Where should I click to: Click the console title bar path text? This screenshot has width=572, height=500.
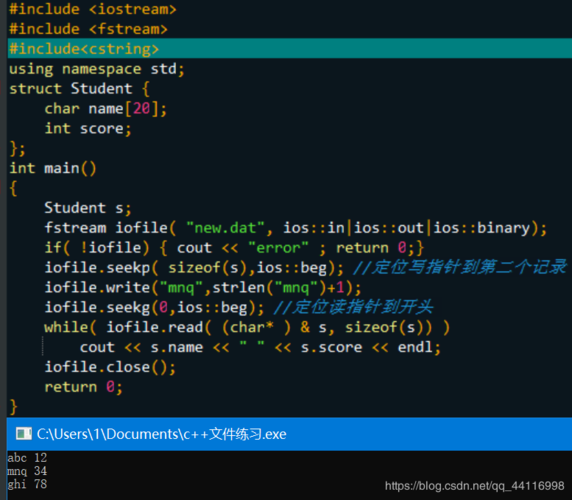(x=162, y=434)
